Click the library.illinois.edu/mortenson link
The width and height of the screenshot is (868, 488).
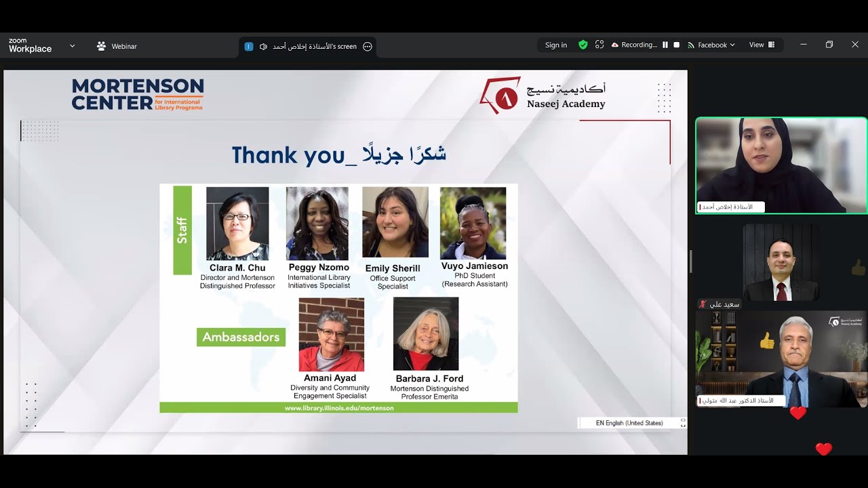click(339, 408)
